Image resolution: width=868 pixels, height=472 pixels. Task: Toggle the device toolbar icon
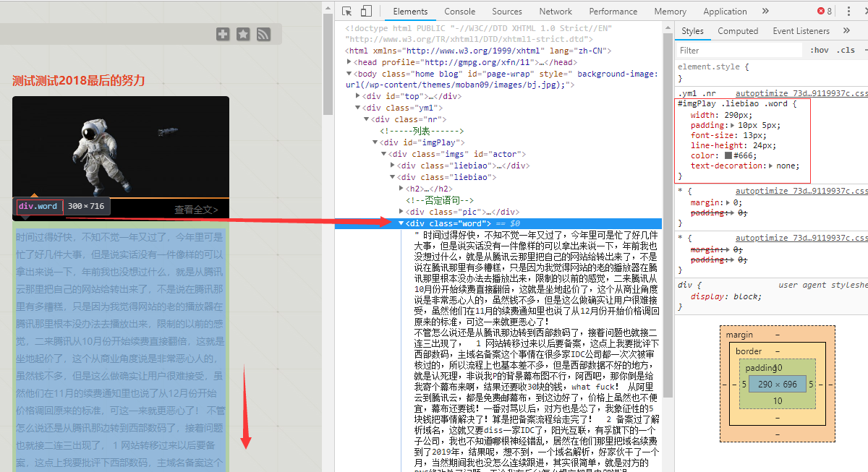tap(366, 11)
